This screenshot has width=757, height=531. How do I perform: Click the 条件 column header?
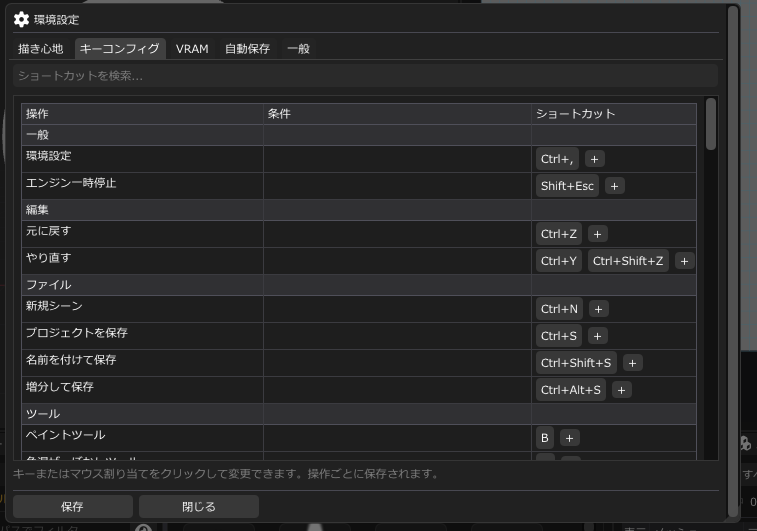pos(397,114)
